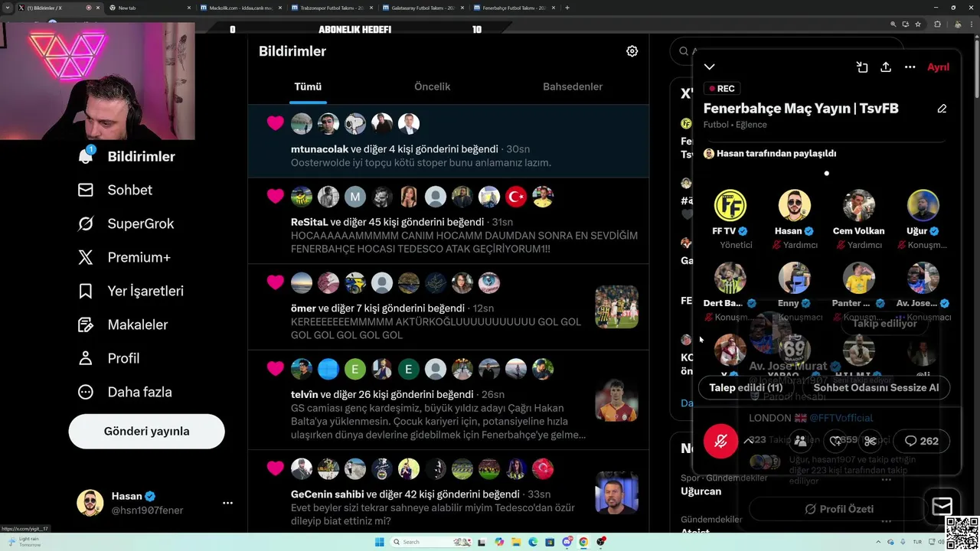Open FF TV host avatar
Viewport: 980px width, 551px height.
tap(730, 206)
